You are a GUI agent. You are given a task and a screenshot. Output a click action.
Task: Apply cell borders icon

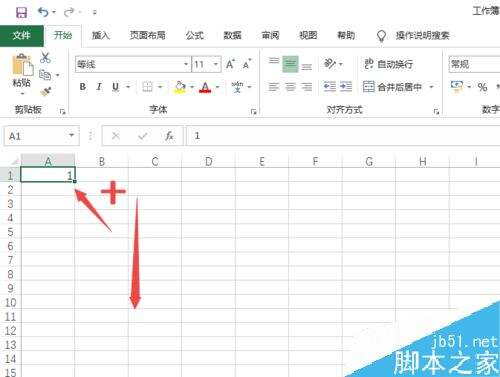[147, 87]
